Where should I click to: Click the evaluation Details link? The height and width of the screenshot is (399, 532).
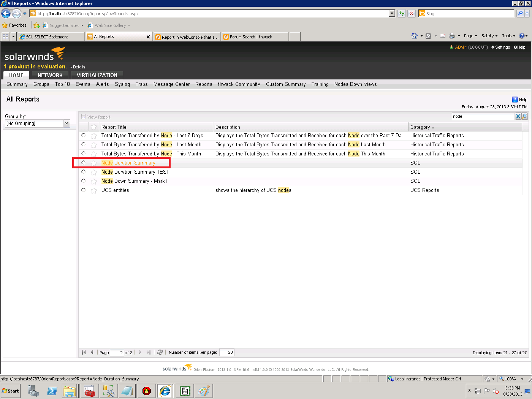[79, 67]
